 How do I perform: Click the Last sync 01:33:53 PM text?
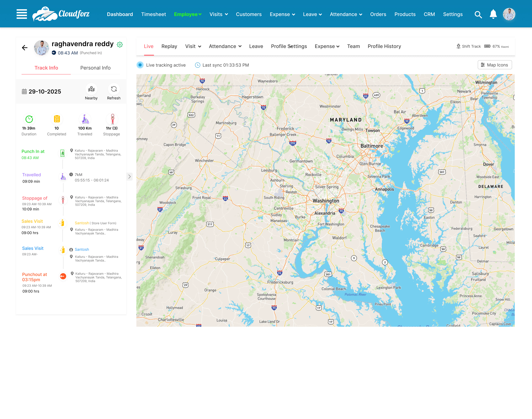point(226,65)
